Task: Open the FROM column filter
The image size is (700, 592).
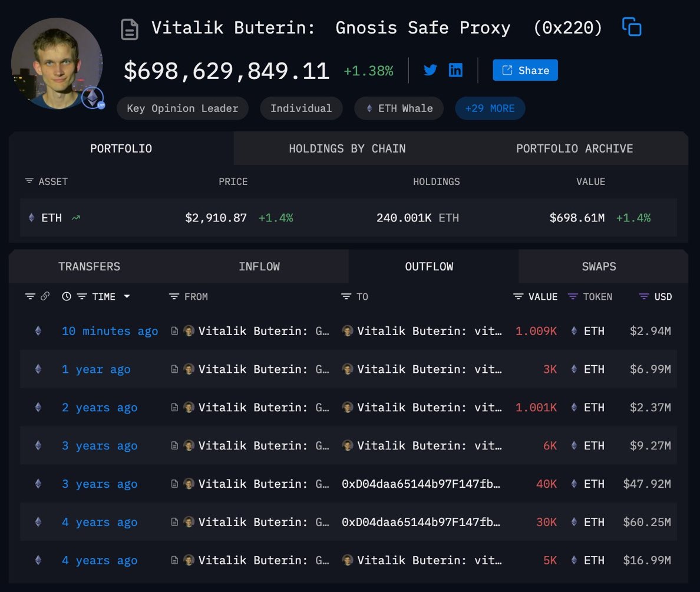Action: (174, 296)
